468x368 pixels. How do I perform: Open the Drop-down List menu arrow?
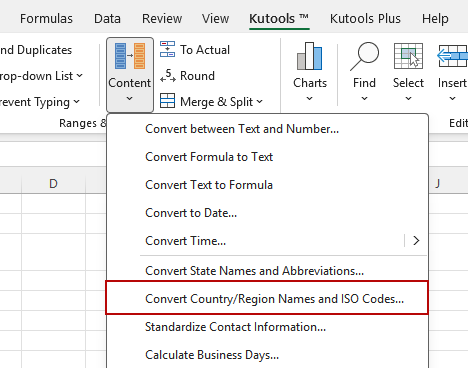point(79,76)
